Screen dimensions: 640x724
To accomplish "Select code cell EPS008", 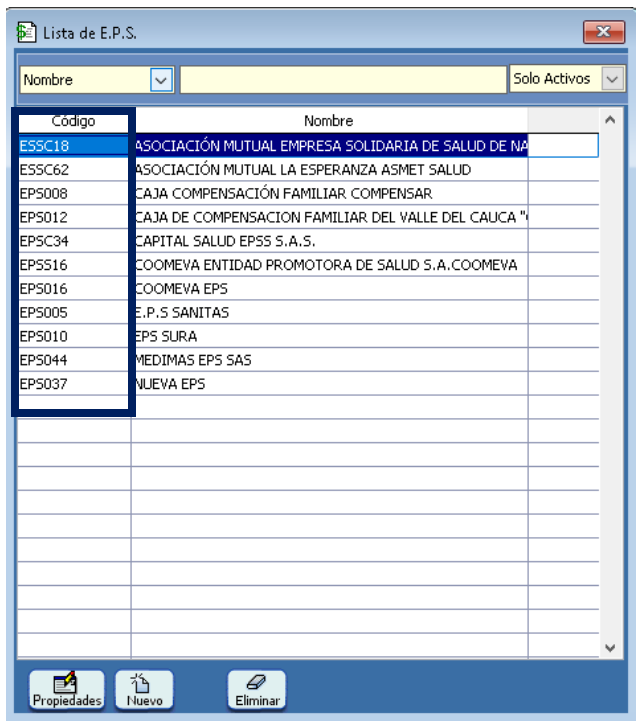I will [x=73, y=193].
